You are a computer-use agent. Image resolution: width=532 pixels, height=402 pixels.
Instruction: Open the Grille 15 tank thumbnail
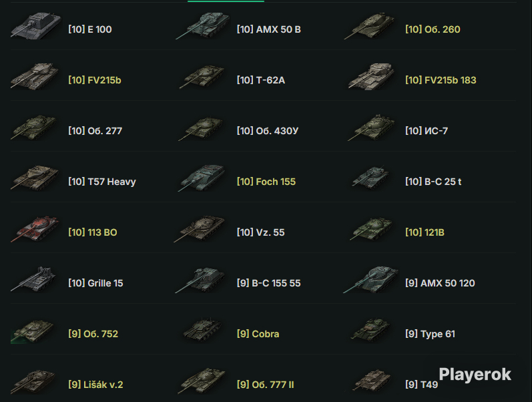pyautogui.click(x=33, y=279)
